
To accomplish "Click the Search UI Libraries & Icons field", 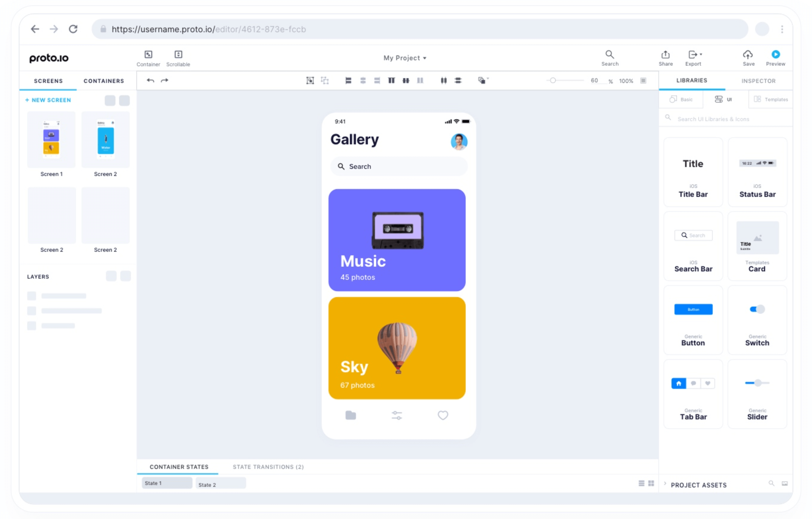I will coord(726,119).
